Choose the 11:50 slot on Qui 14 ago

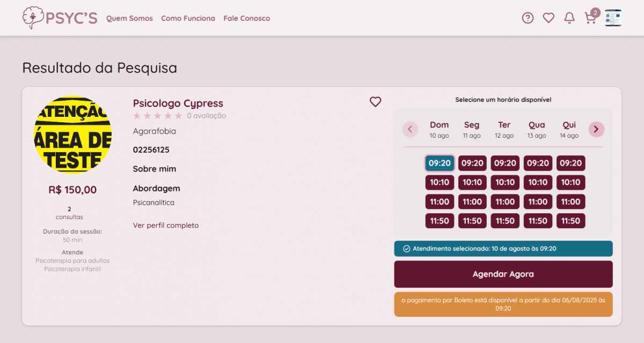(570, 221)
